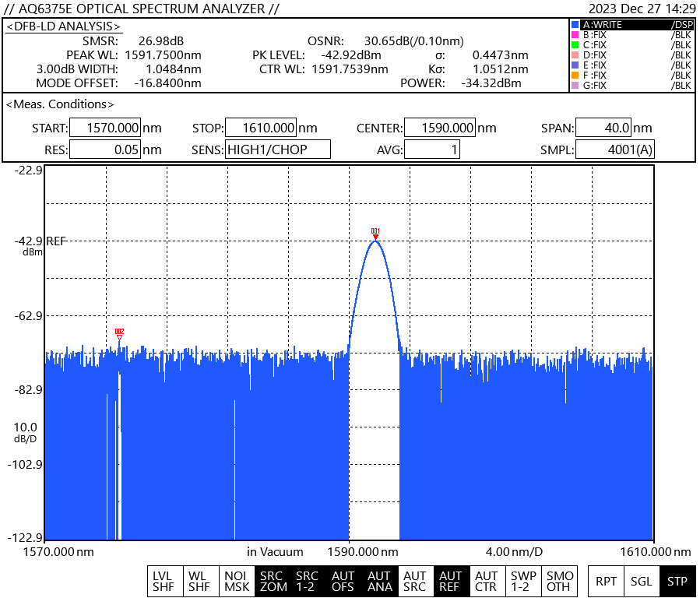Click the magenta trace B color swatch

[575, 35]
